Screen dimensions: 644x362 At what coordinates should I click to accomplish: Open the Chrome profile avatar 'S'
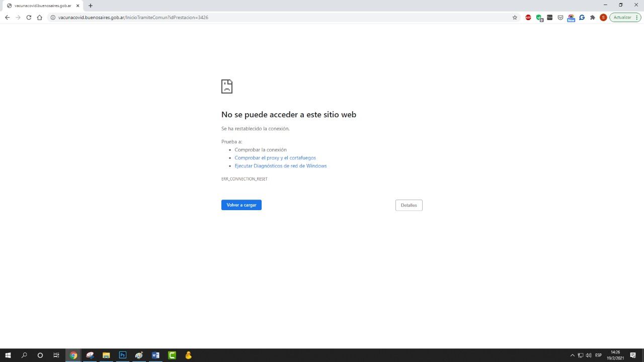(x=603, y=18)
